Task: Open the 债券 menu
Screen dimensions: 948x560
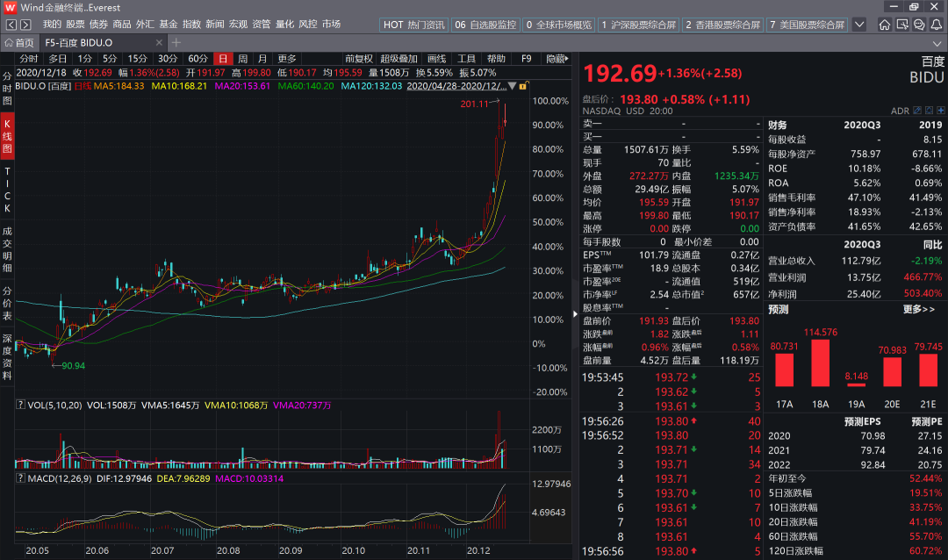Action: (x=98, y=25)
